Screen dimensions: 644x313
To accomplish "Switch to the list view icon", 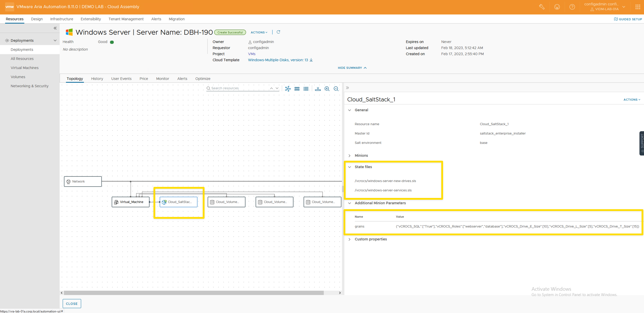I will pyautogui.click(x=306, y=88).
